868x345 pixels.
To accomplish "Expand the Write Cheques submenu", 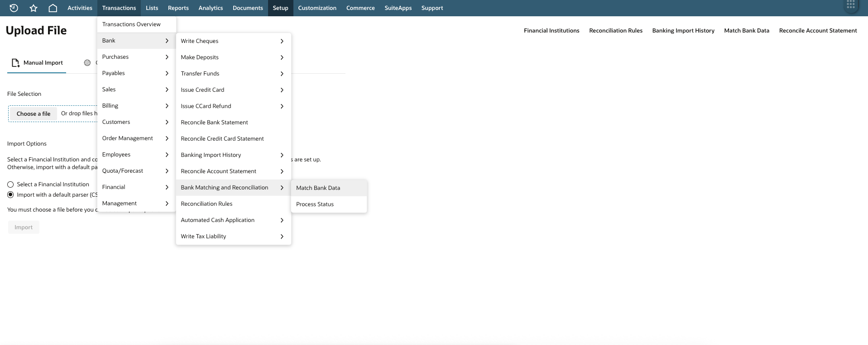I will [233, 41].
